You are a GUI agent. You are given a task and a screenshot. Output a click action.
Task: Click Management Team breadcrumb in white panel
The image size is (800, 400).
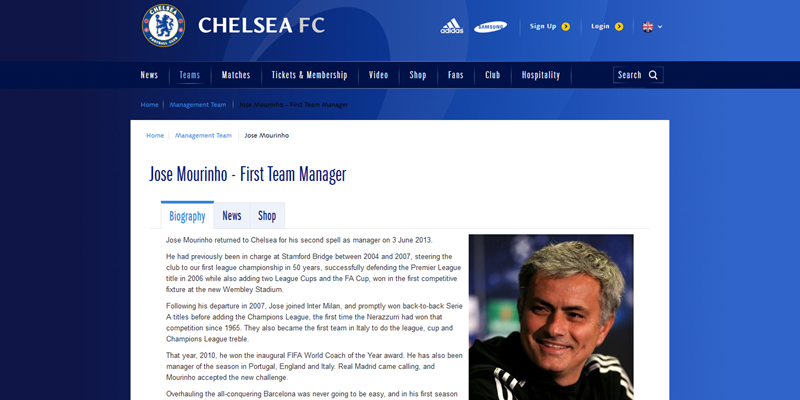tap(203, 136)
